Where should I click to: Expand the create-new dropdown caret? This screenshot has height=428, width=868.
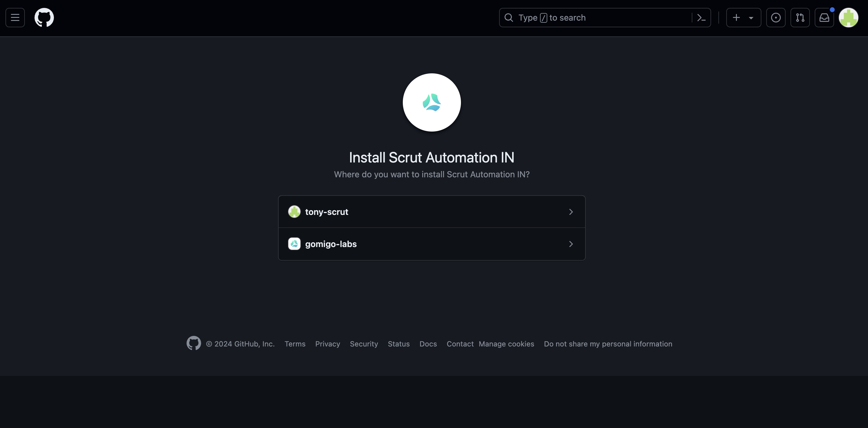tap(751, 18)
